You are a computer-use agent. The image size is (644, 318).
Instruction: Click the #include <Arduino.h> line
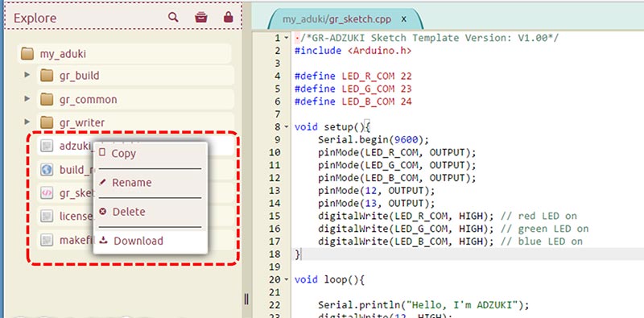coord(353,51)
